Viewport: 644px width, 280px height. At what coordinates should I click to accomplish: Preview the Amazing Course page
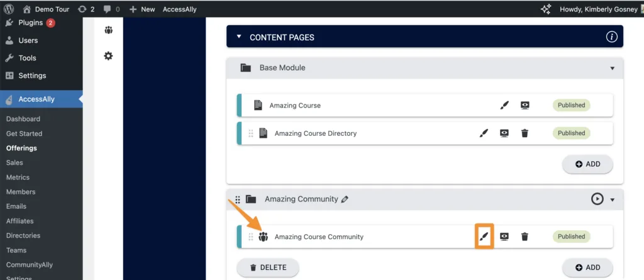coord(525,105)
